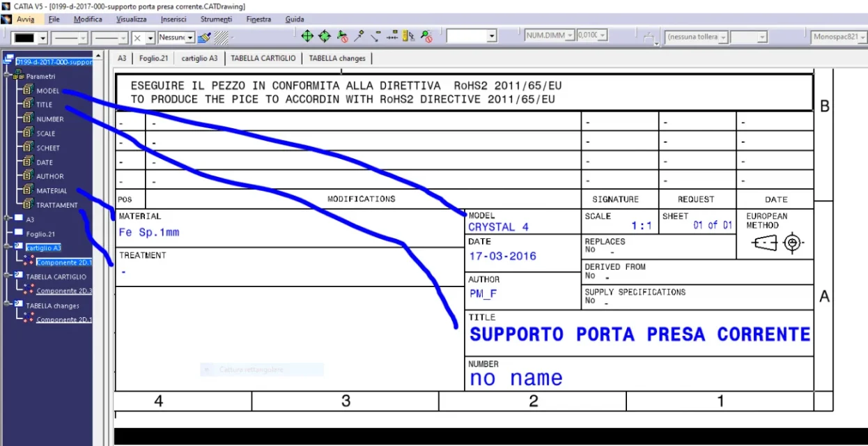Switch to the TABELLA CARTIGLIO tab
The width and height of the screenshot is (868, 446).
point(263,59)
